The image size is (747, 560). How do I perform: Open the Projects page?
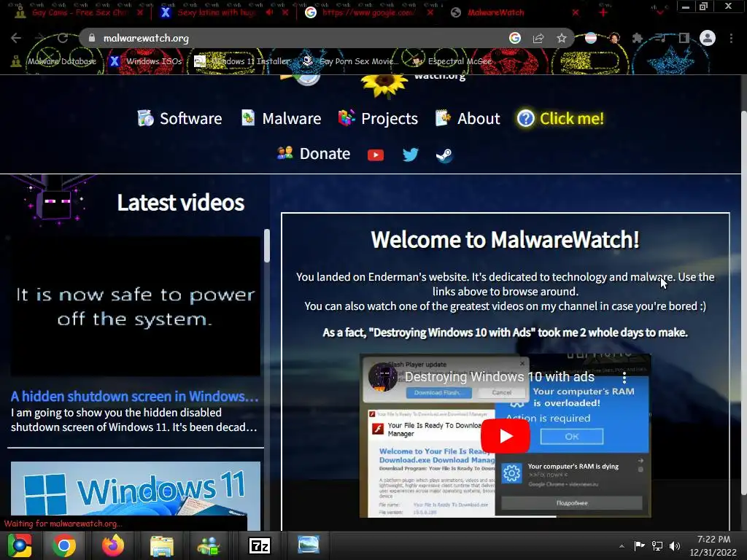click(x=378, y=118)
